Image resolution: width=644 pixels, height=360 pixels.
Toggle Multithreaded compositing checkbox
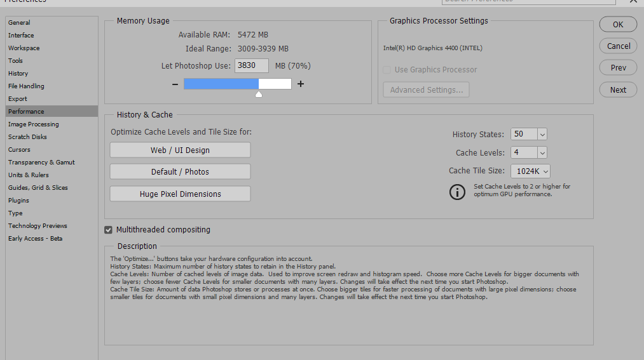pos(109,230)
